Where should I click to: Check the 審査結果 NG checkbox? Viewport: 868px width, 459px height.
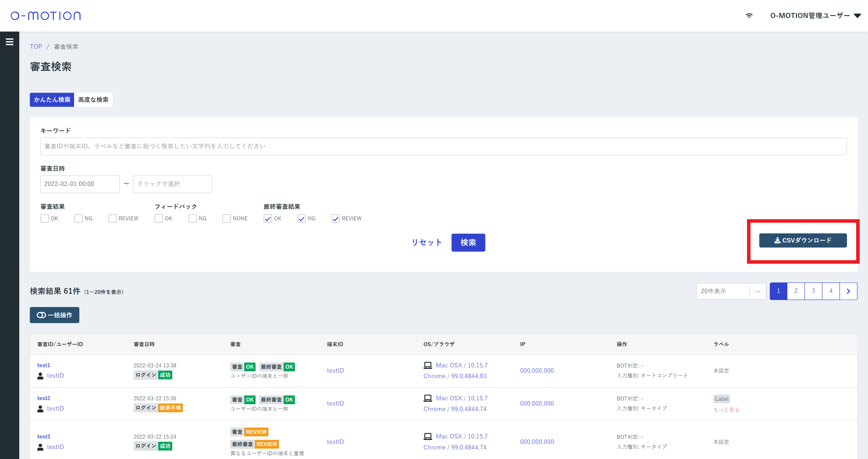[x=78, y=218]
